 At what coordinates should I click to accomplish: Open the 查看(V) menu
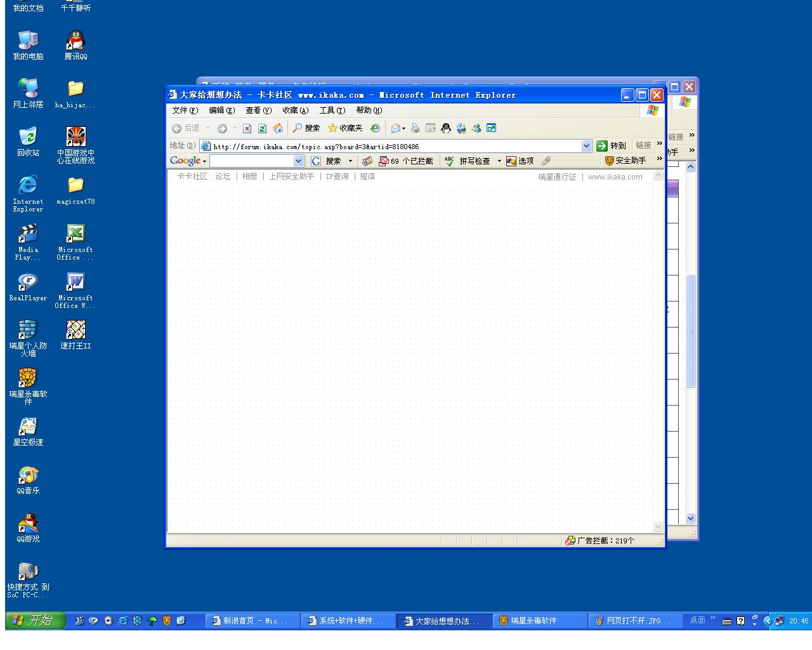click(x=259, y=110)
